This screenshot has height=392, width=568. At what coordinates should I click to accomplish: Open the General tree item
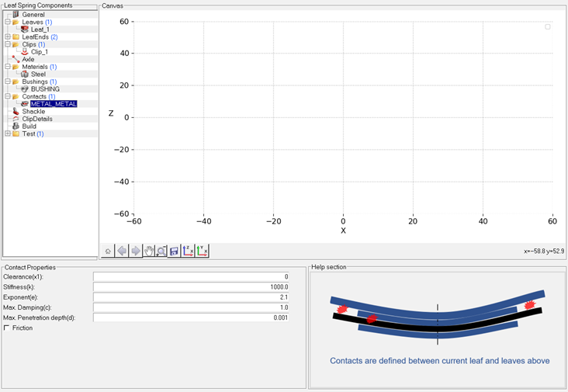click(33, 15)
